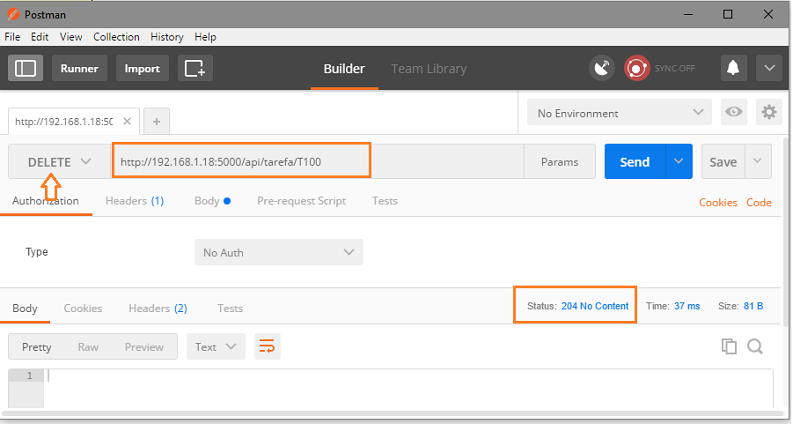Close the http://192.168.1.18 request tab
Image resolution: width=793 pixels, height=424 pixels.
tap(127, 121)
